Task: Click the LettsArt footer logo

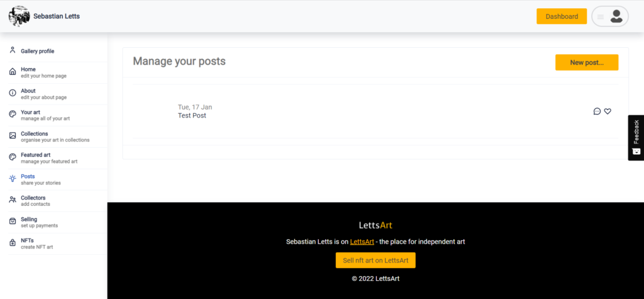Action: 375,225
